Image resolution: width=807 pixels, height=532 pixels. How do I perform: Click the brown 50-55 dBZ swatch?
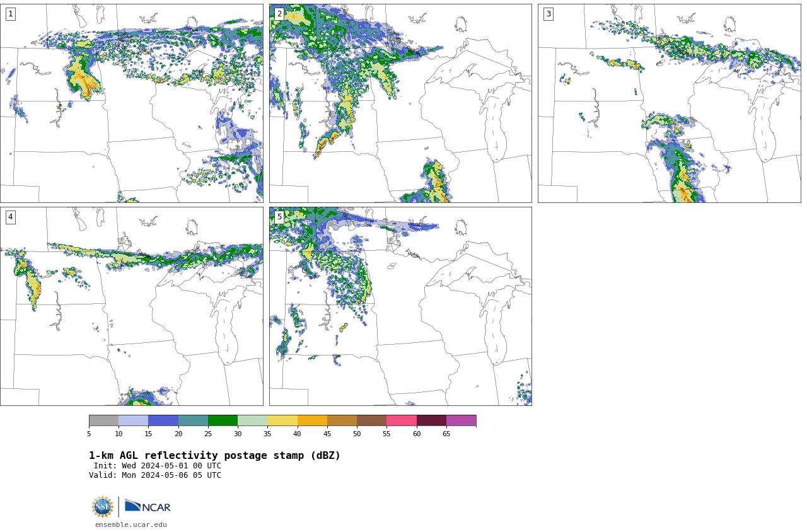tap(371, 420)
